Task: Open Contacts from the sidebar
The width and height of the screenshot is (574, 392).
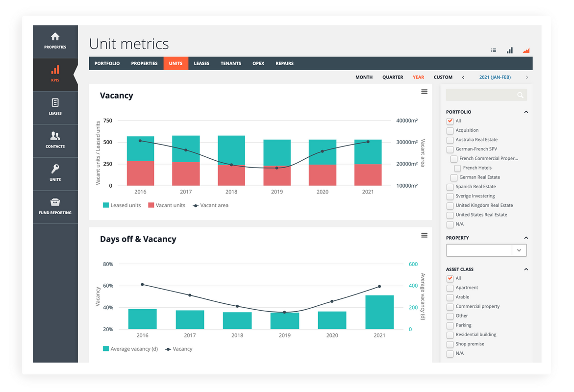Action: coord(55,140)
